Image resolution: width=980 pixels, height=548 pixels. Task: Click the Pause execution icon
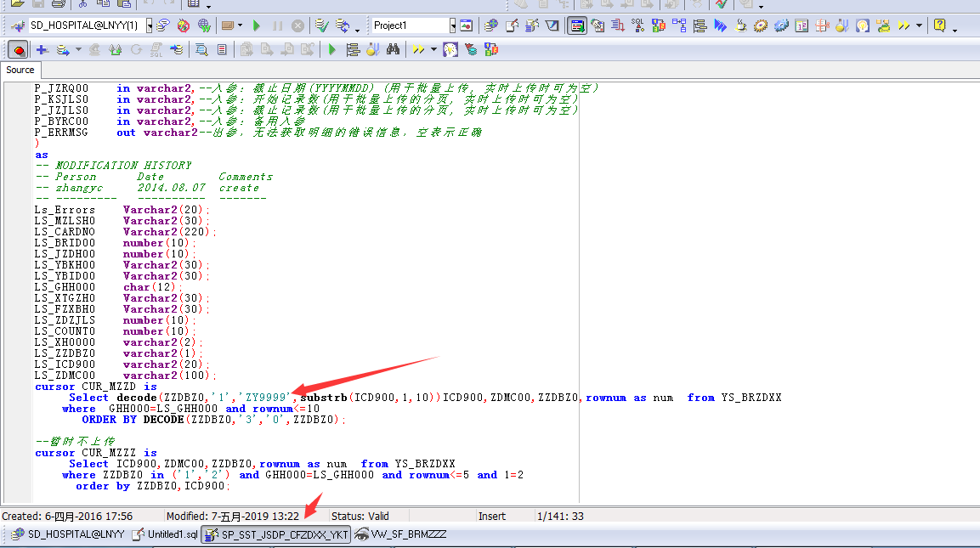(277, 25)
